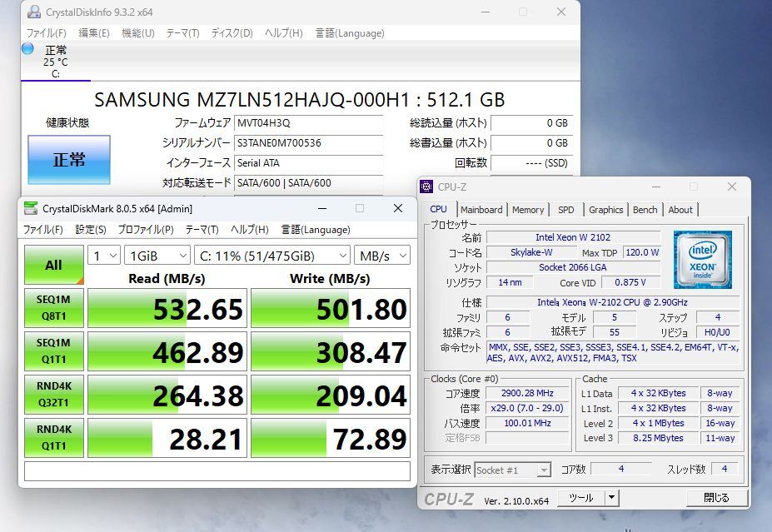Open 機能(U) menu in CrystalDiskInfo
This screenshot has width=772, height=532.
138,33
